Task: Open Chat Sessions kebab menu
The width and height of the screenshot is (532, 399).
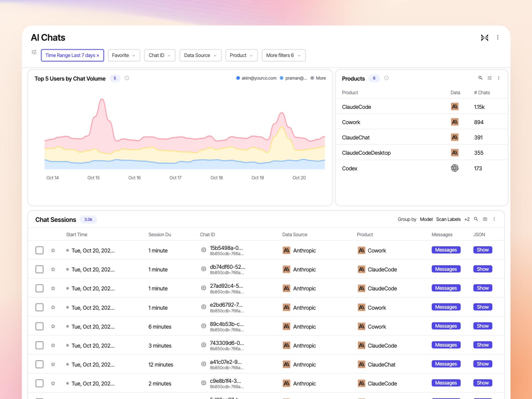Action: coord(494,219)
